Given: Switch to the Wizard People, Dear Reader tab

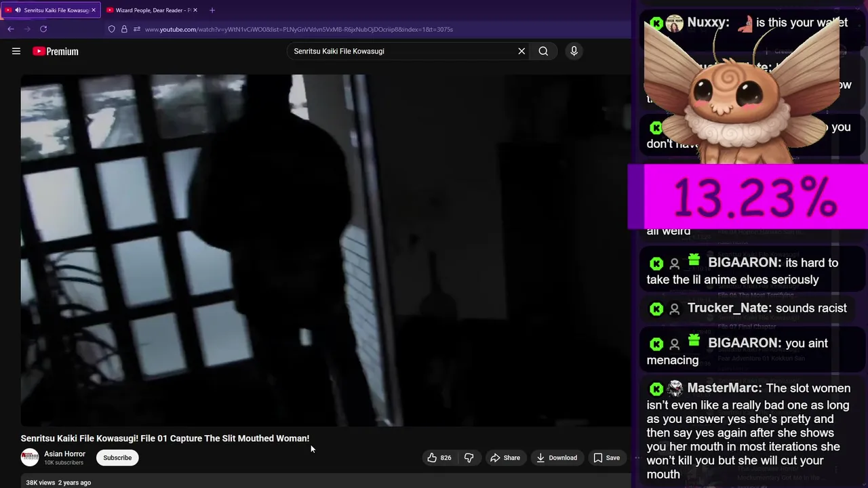Looking at the screenshot, I should (152, 10).
